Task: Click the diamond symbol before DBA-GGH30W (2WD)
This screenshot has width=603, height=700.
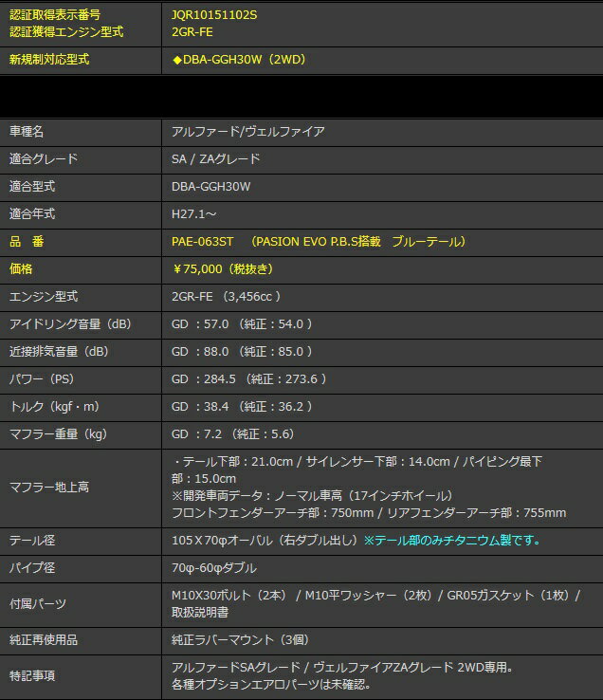Action: 176,60
